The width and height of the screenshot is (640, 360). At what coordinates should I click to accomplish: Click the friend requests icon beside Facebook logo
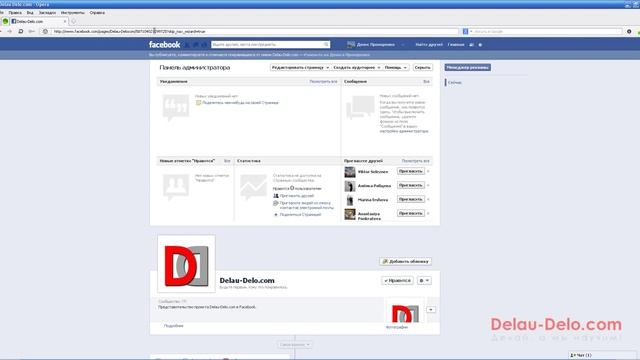click(187, 44)
